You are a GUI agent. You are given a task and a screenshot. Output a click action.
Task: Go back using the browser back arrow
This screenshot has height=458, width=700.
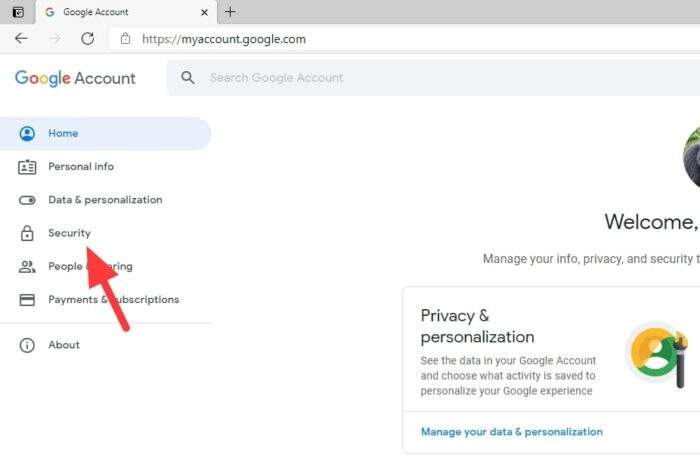[21, 39]
